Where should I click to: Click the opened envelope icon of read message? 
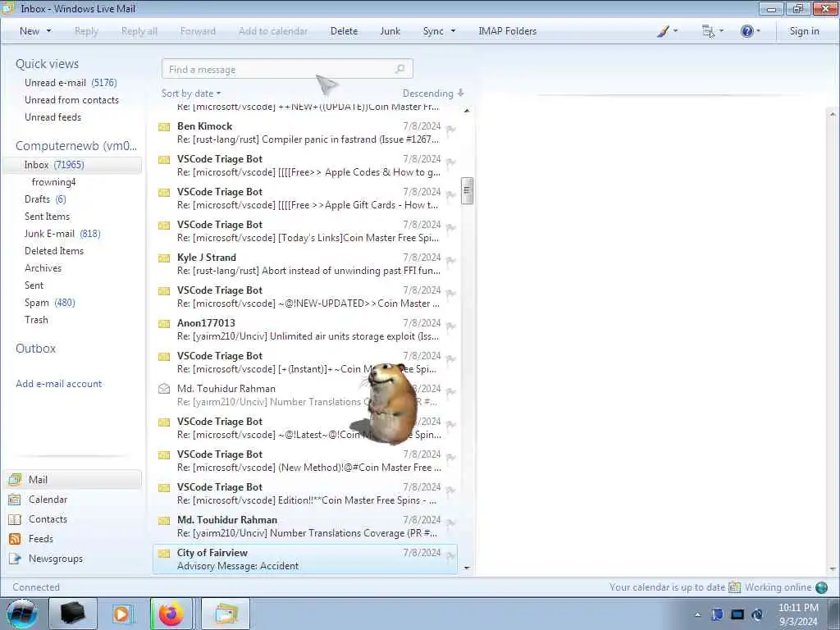[164, 388]
